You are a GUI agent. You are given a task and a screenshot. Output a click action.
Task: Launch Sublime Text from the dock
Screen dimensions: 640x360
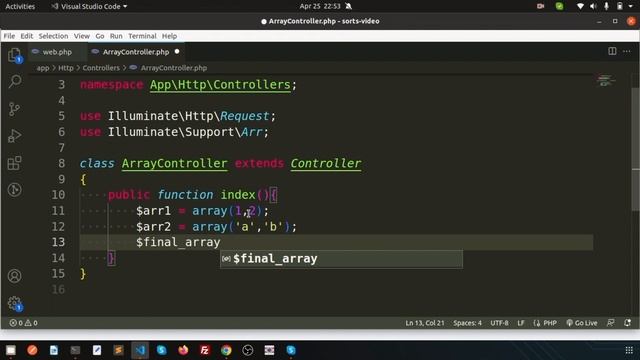[x=118, y=350]
